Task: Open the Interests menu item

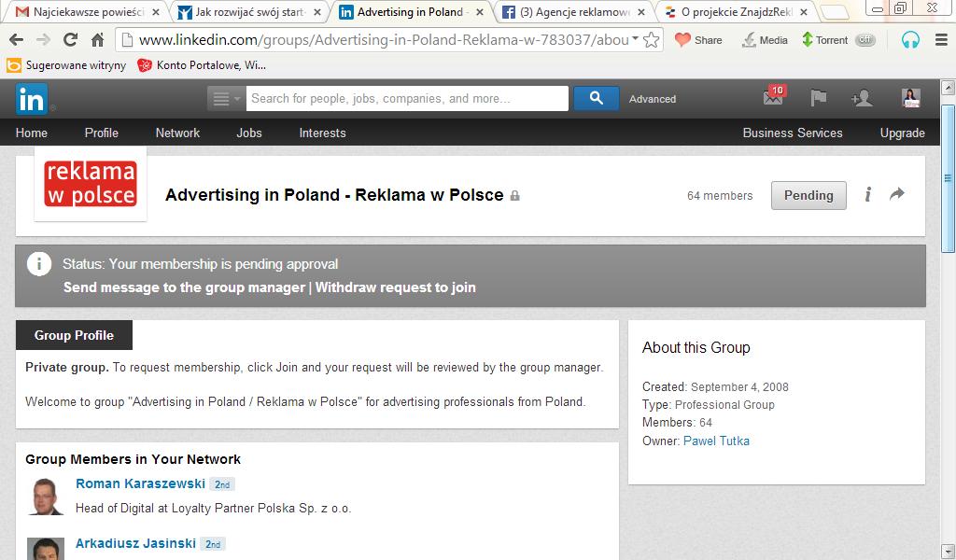Action: 322,133
